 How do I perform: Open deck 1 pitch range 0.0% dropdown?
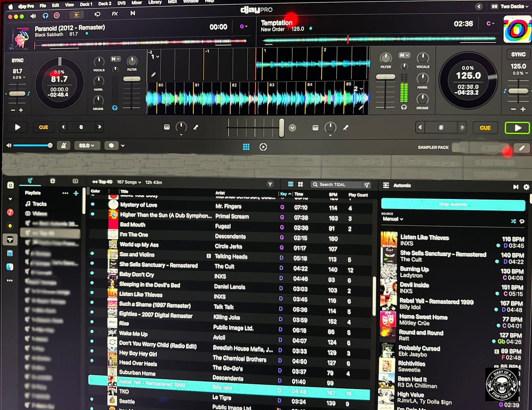pos(19,78)
